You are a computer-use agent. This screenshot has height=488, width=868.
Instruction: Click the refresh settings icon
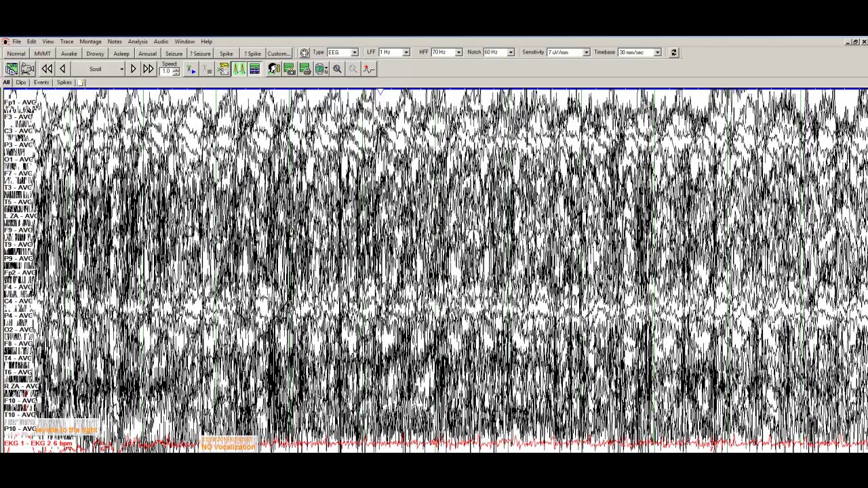(x=673, y=52)
